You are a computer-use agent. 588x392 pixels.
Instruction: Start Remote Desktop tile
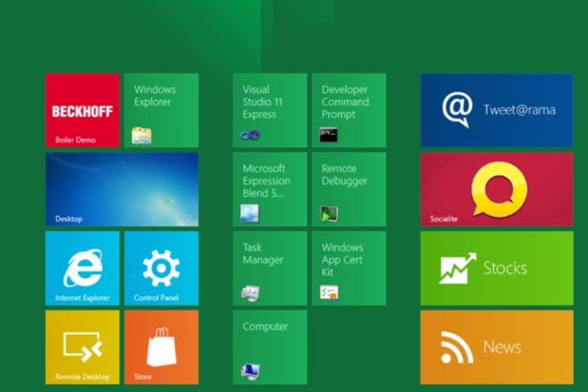tap(83, 347)
